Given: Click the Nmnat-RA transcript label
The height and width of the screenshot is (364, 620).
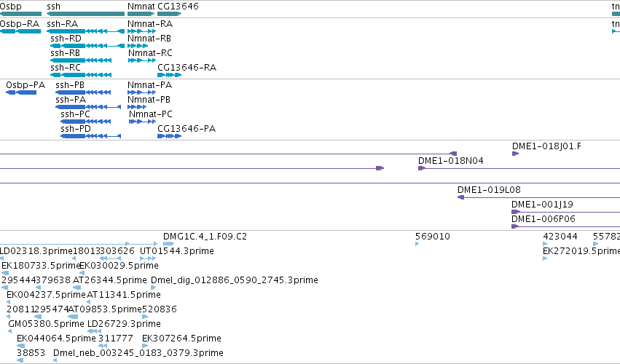Looking at the screenshot, I should pos(150,24).
